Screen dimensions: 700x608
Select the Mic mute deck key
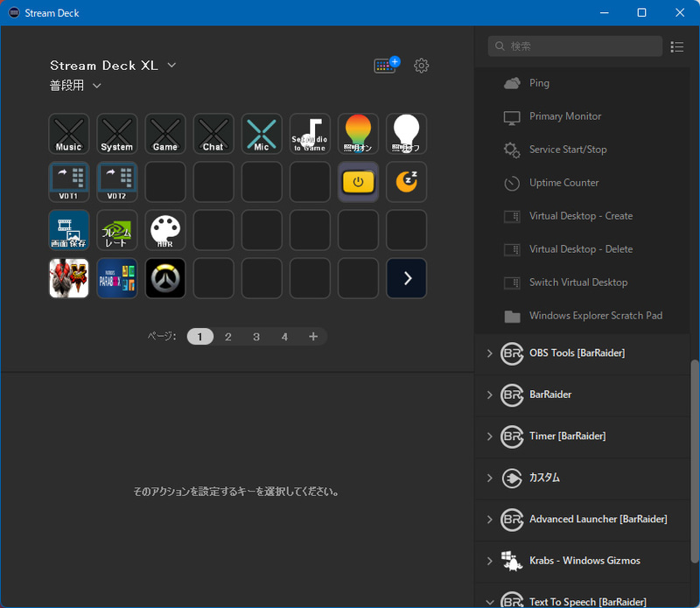[x=261, y=133]
